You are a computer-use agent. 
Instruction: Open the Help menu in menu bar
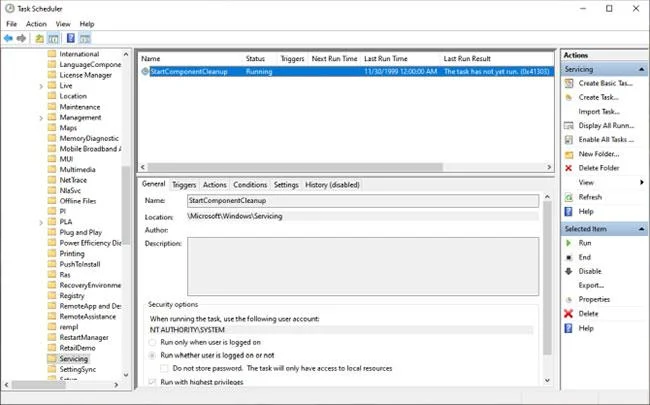[87, 24]
